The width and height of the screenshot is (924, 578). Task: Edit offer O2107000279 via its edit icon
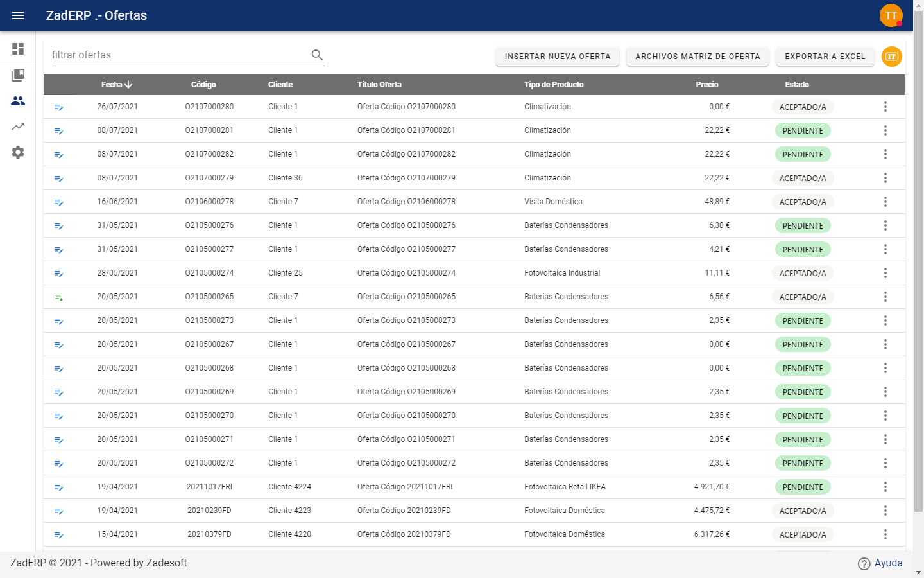click(58, 179)
